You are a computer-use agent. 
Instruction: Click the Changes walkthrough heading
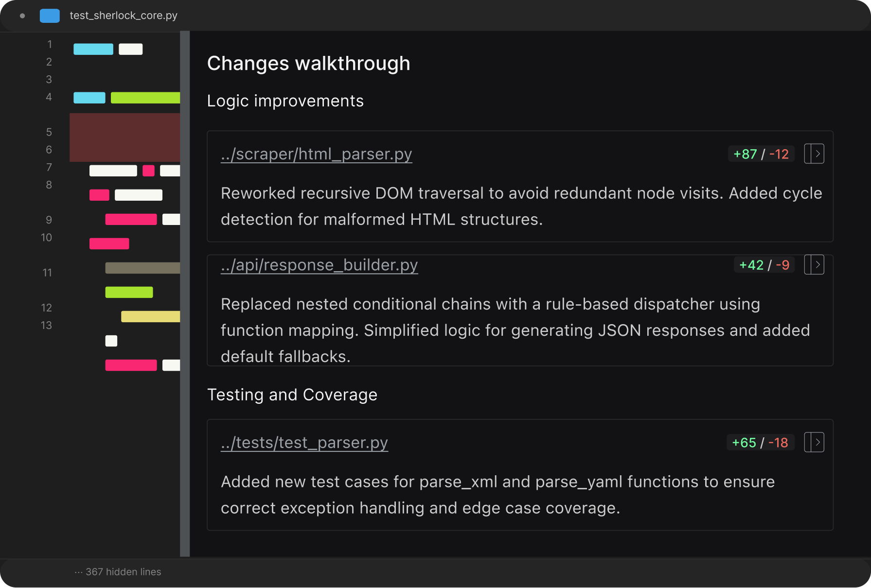308,64
